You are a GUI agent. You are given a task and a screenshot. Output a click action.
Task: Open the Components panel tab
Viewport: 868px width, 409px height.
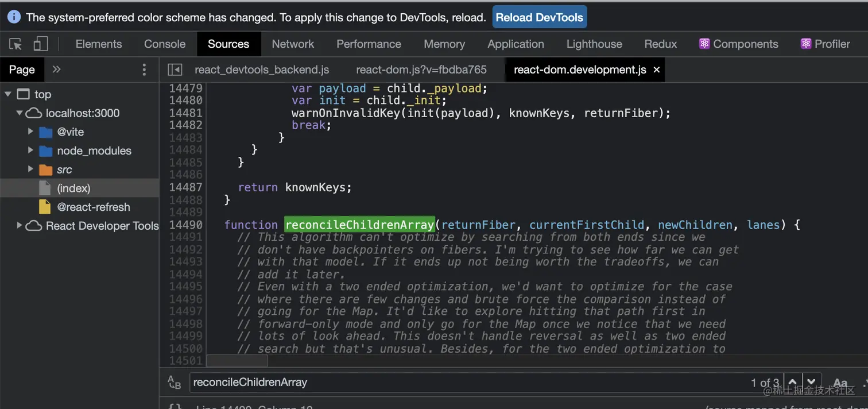[739, 44]
